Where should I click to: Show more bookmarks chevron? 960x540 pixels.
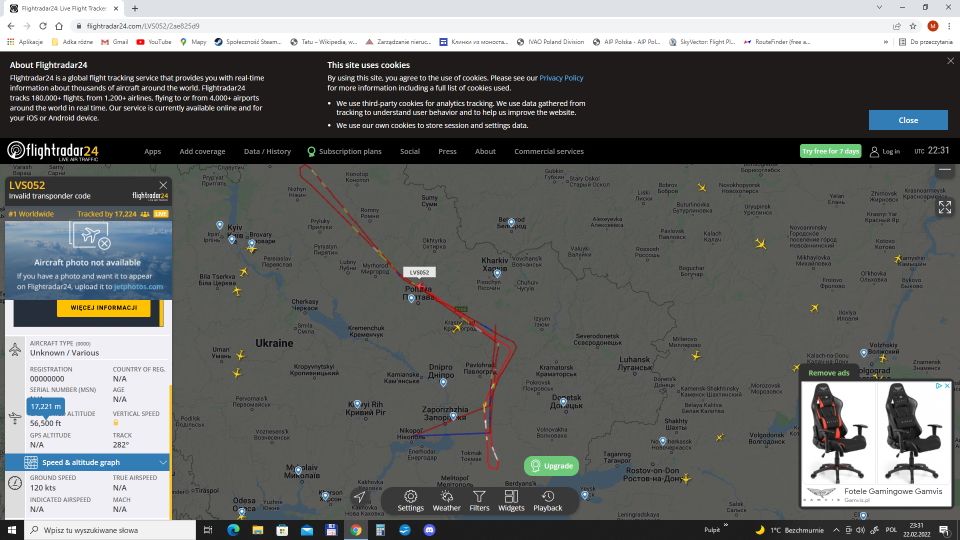tap(885, 42)
